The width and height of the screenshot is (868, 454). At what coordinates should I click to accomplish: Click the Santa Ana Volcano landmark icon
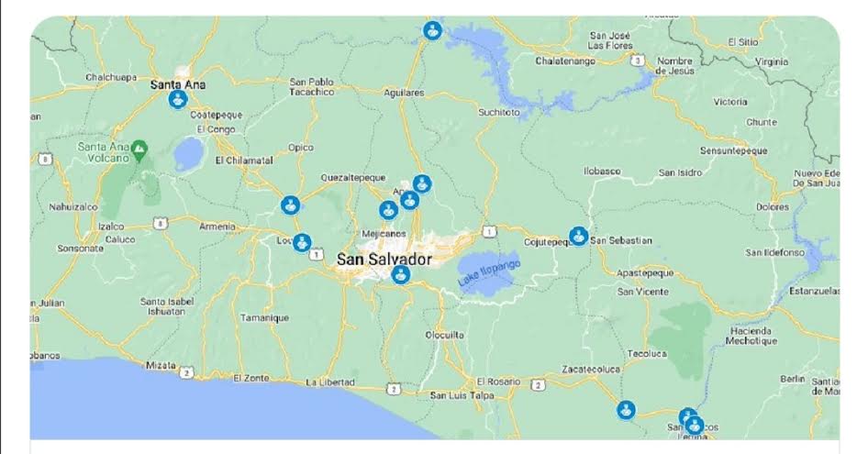pyautogui.click(x=140, y=149)
